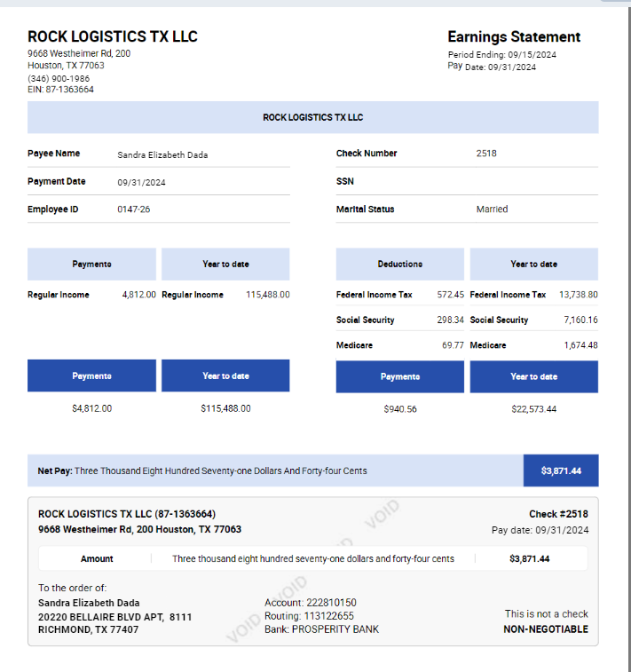Click the Social Security year-to-date 7,160.16
The image size is (631, 672).
coord(580,320)
